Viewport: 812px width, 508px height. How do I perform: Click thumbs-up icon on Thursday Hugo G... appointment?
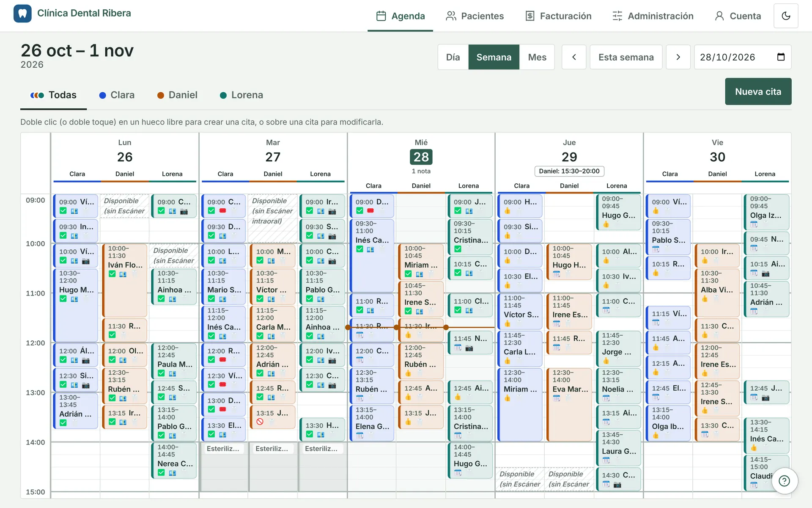click(x=606, y=224)
